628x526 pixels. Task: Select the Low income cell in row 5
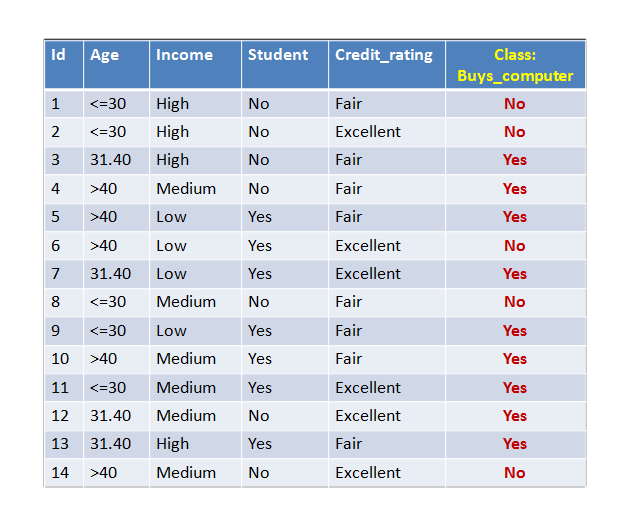tap(195, 217)
